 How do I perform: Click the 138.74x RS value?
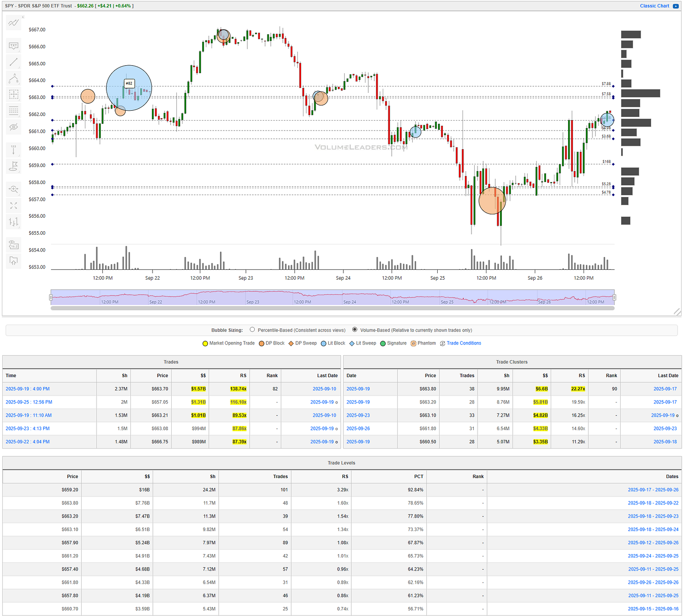pos(238,389)
